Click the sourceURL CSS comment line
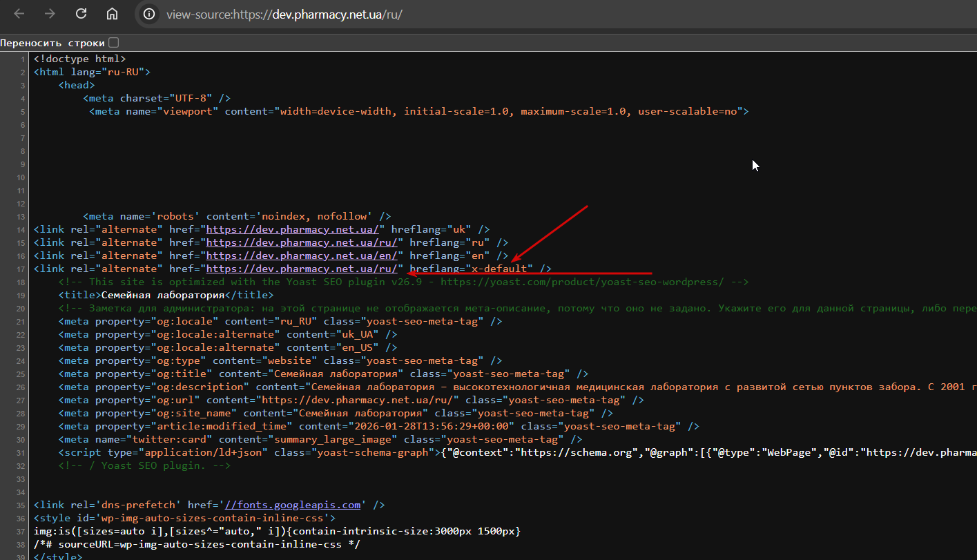Screen dimensions: 977x560 (197, 544)
